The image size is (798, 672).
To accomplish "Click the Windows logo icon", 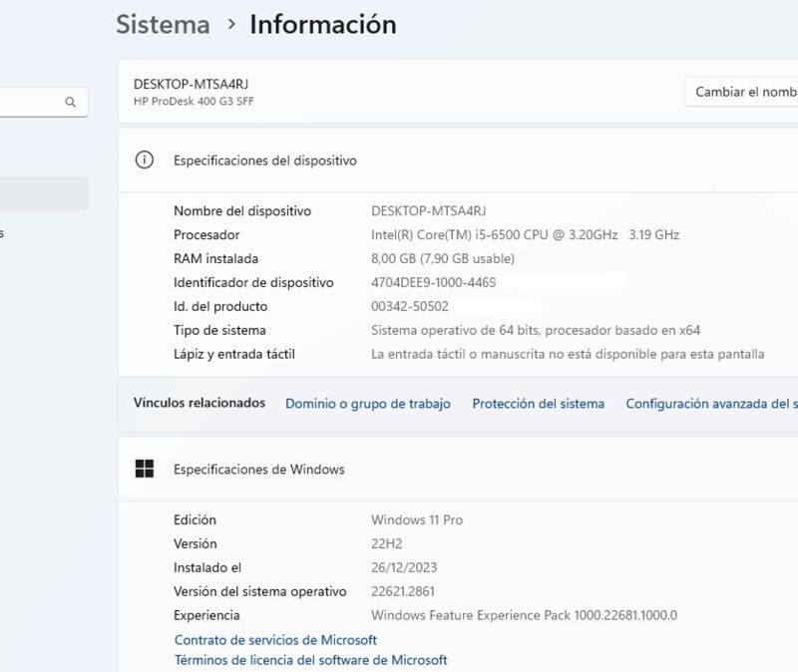I will [x=145, y=469].
